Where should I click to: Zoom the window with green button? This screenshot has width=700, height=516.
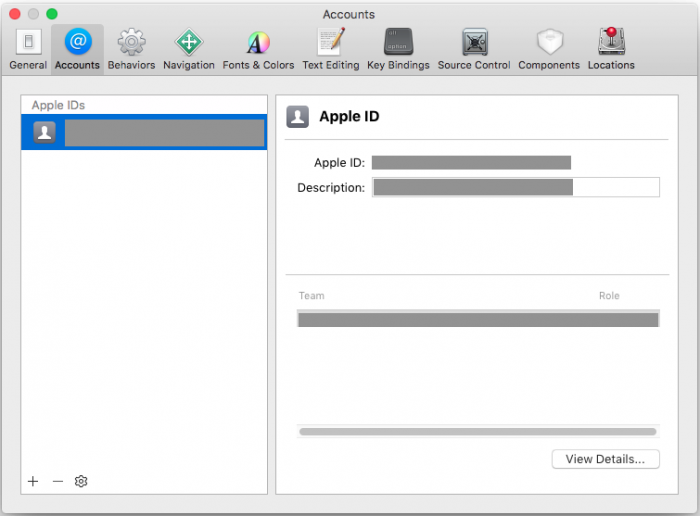(52, 14)
